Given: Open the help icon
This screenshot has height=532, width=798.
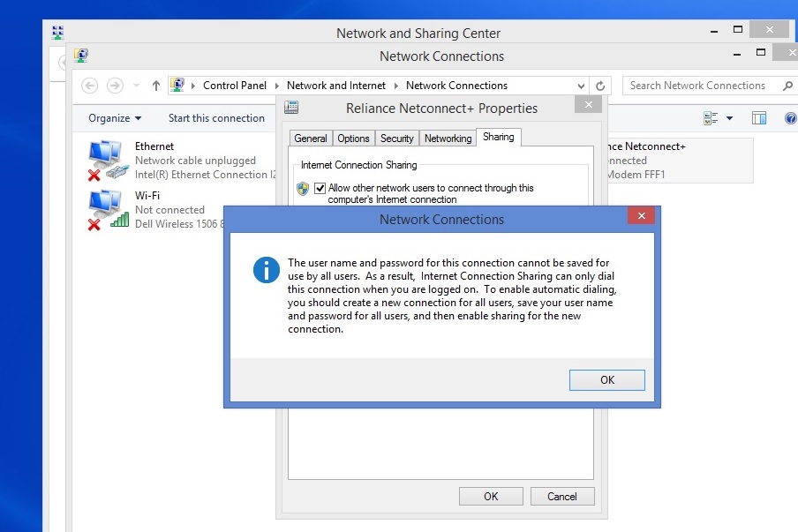Looking at the screenshot, I should point(790,118).
